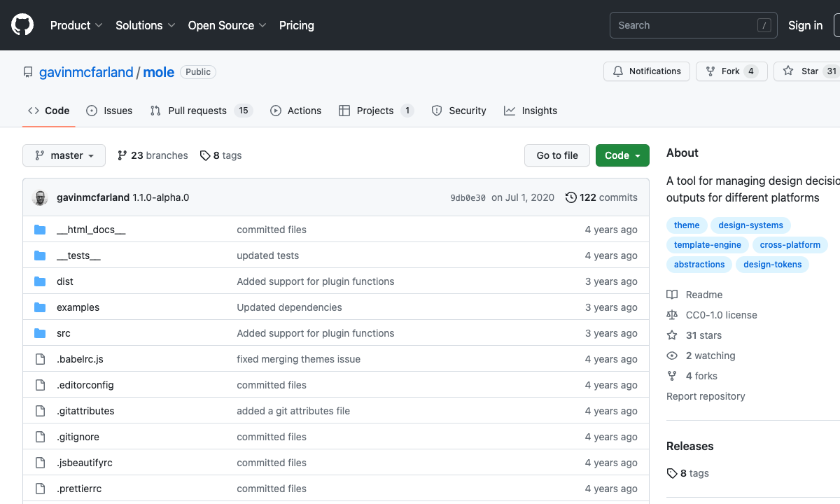The image size is (840, 504).
Task: Open the Insights tab
Action: [531, 111]
